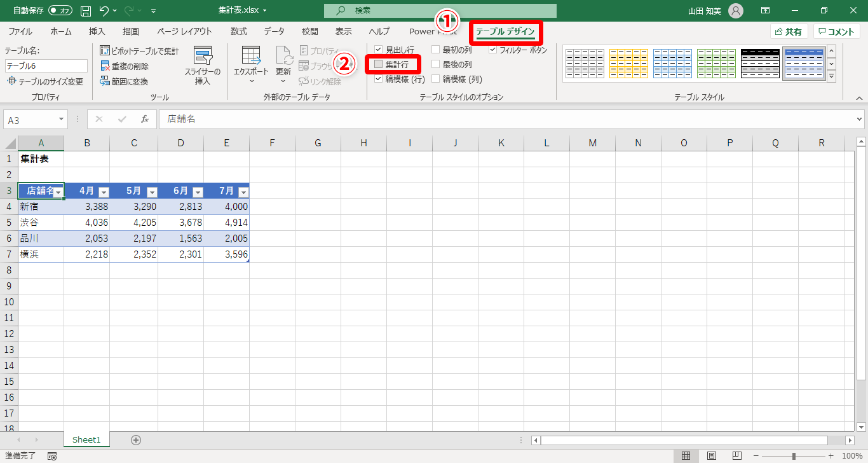The width and height of the screenshot is (868, 463).
Task: Switch to the Insert (挿入) tab
Action: click(97, 31)
